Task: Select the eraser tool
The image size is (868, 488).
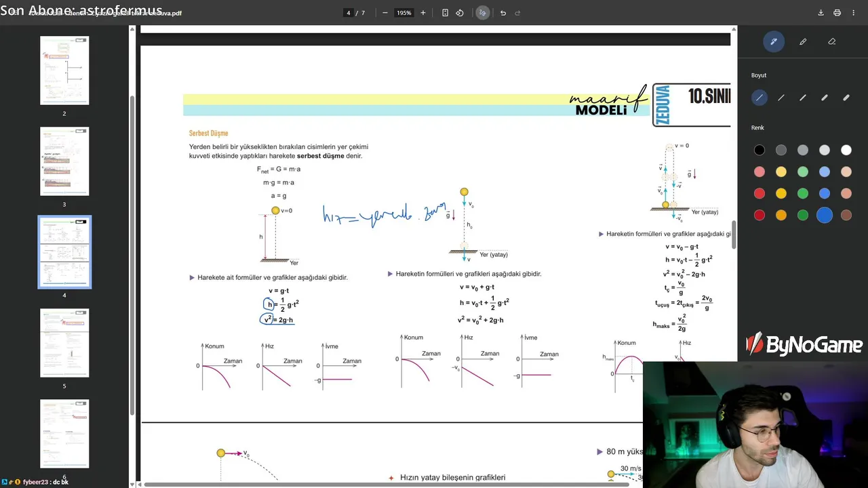Action: (832, 41)
